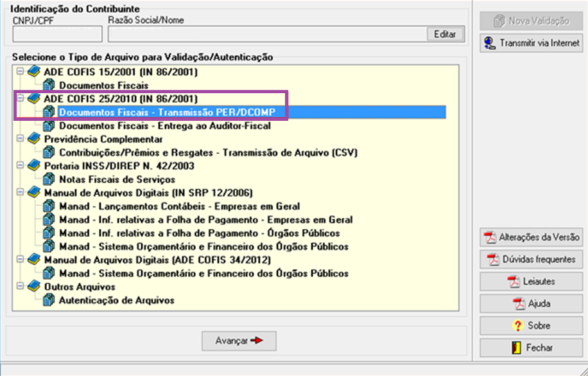Click document icon of Transmissão PER/DCOMP
This screenshot has height=376, width=588.
49,112
